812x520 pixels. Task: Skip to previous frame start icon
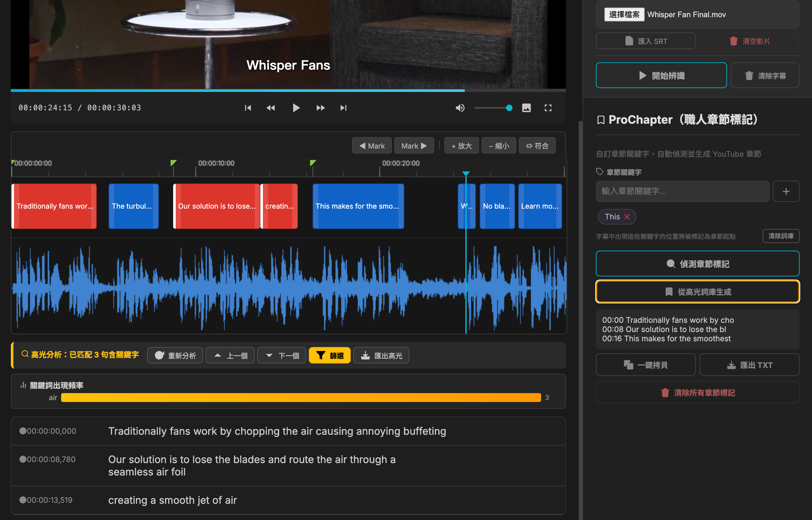(x=248, y=108)
